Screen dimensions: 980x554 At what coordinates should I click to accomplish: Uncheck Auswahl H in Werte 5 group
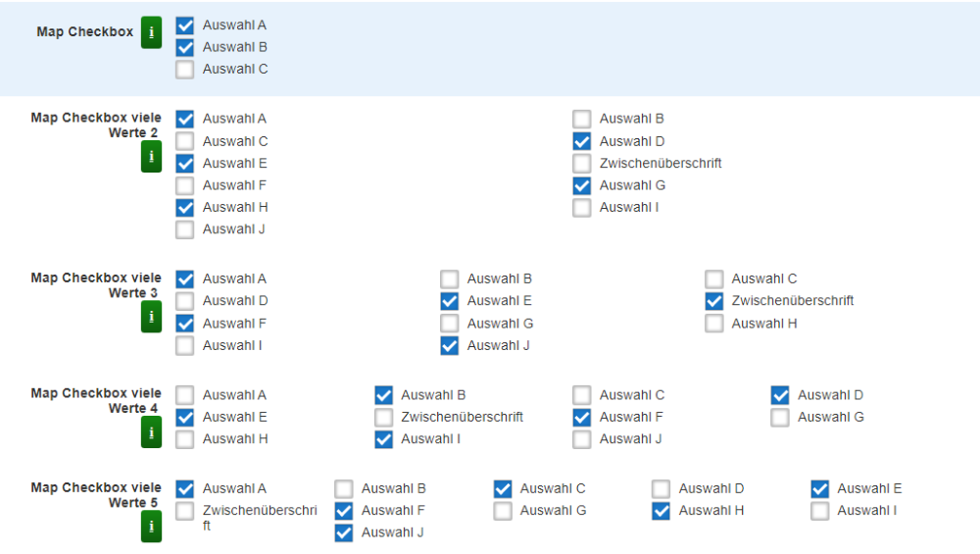click(661, 511)
